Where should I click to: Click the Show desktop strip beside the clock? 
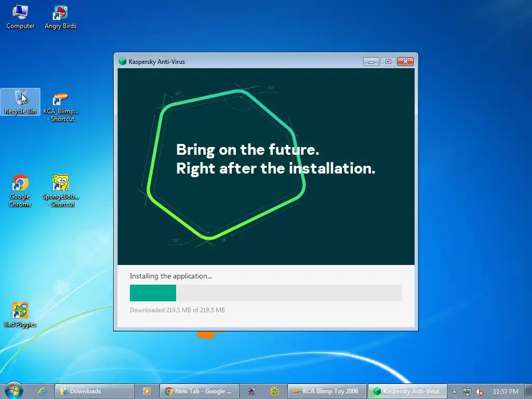click(x=528, y=391)
